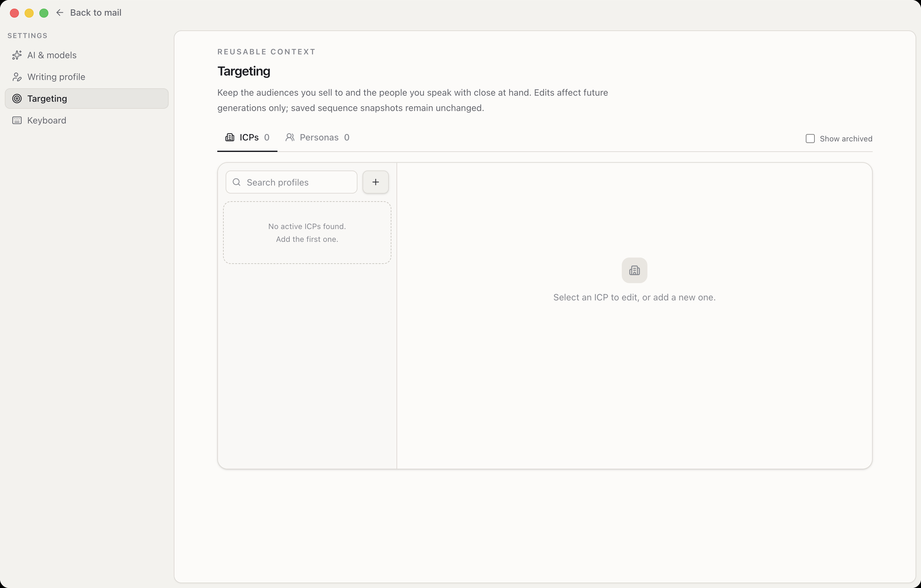Click the search magnifier icon
921x588 pixels.
point(237,182)
